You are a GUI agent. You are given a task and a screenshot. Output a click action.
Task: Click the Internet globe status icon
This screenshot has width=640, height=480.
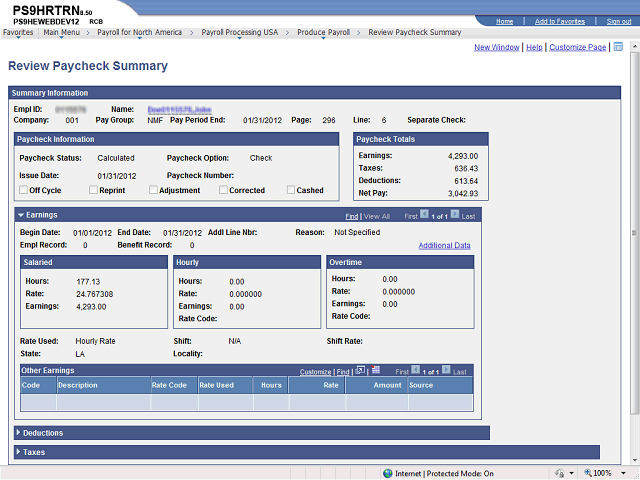tap(388, 473)
